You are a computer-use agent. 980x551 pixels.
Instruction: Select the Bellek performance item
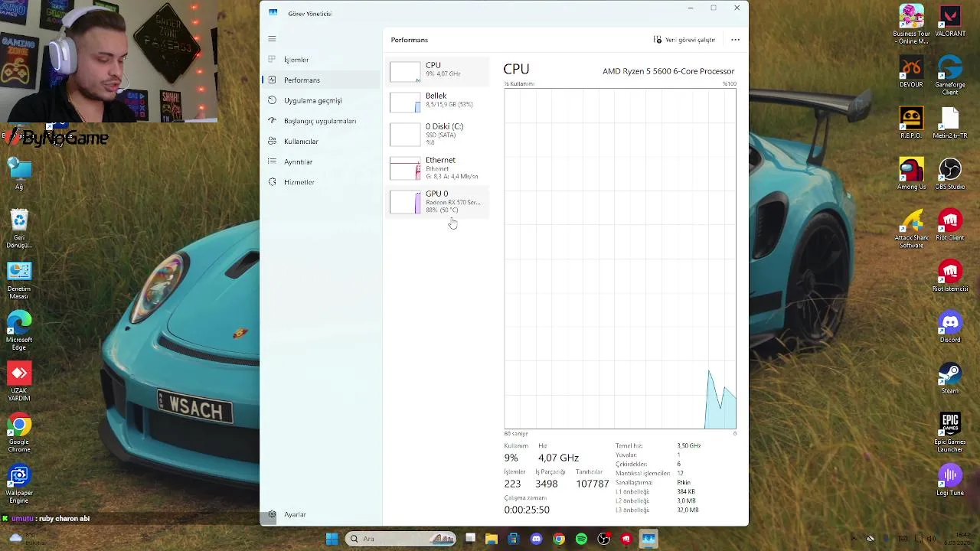[x=437, y=101]
